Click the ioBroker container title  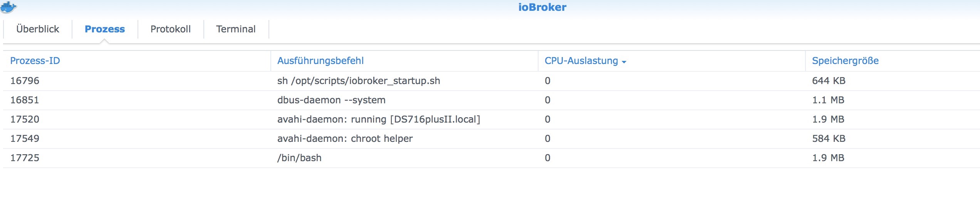(x=542, y=7)
